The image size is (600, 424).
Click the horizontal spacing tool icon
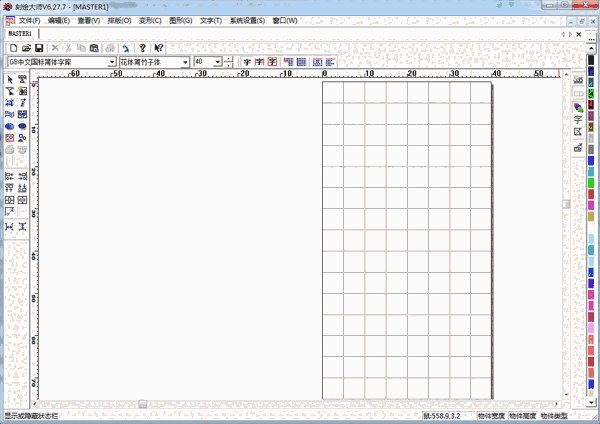10,227
